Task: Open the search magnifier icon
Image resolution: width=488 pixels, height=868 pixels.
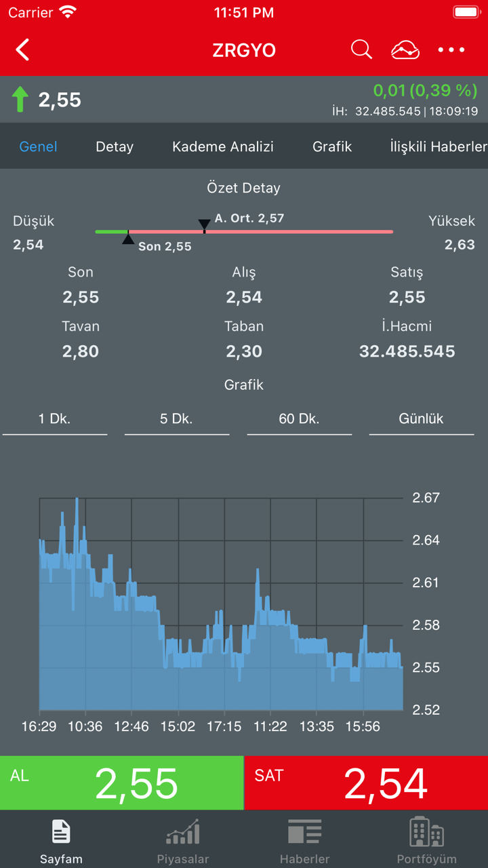Action: coord(361,50)
